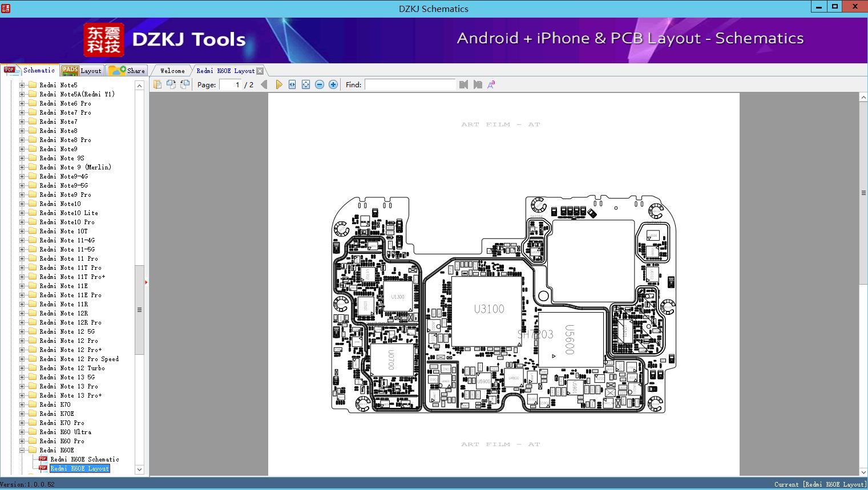The image size is (868, 490).
Task: Expand the Redmi Note5 tree node
Action: click(x=22, y=85)
